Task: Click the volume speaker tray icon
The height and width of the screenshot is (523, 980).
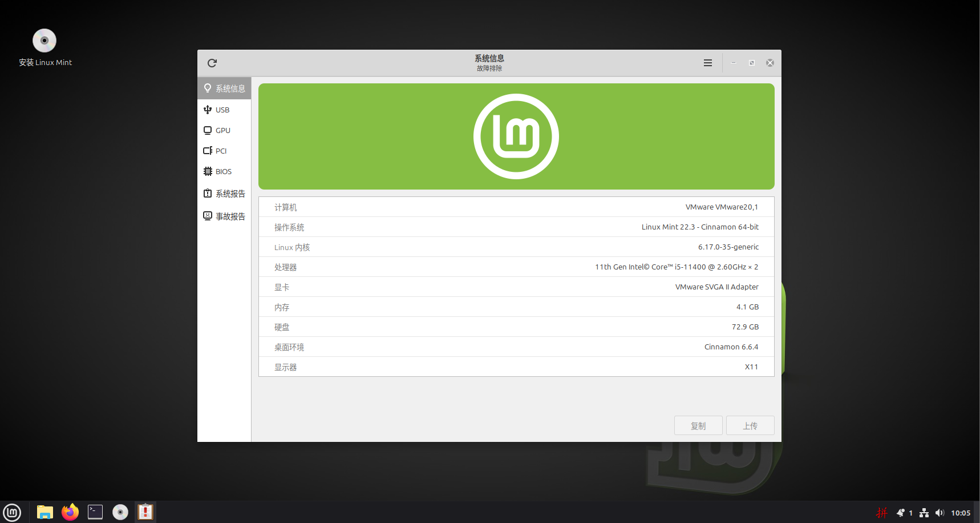Action: point(940,513)
